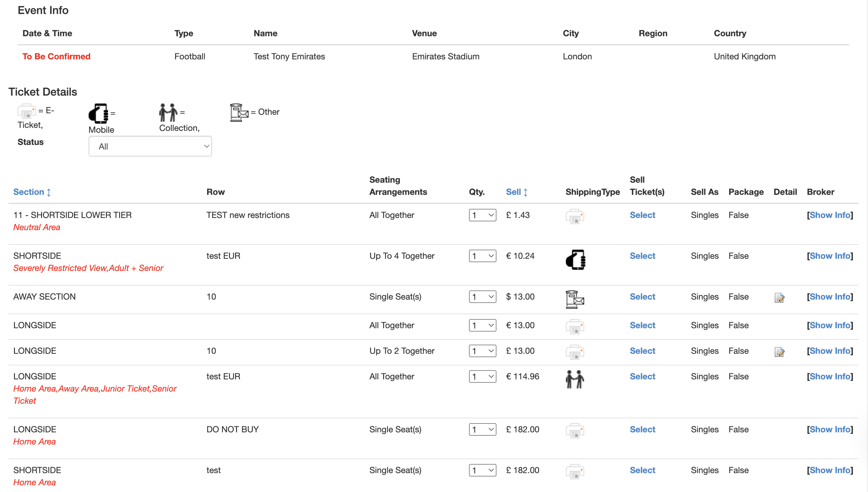Click collection icon in Ticket Details legend
The height and width of the screenshot is (492, 868).
click(x=168, y=113)
